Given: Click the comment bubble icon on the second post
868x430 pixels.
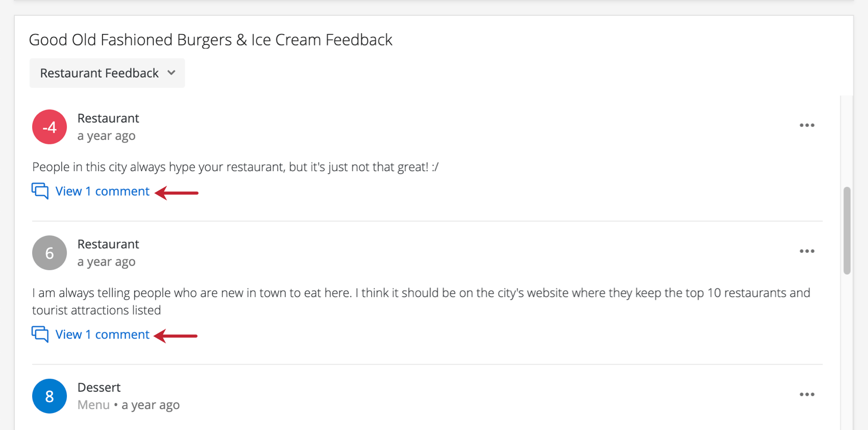Looking at the screenshot, I should pyautogui.click(x=40, y=334).
